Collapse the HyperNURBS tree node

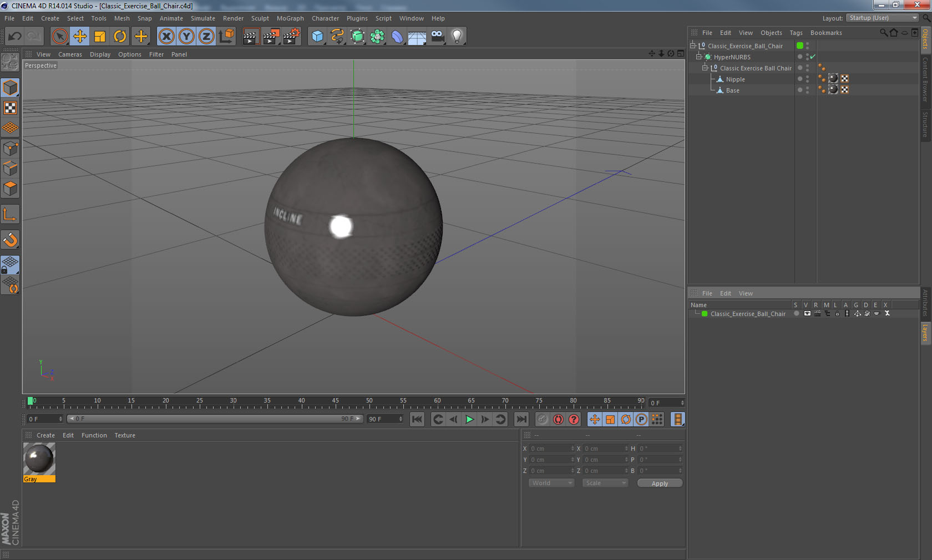(699, 57)
